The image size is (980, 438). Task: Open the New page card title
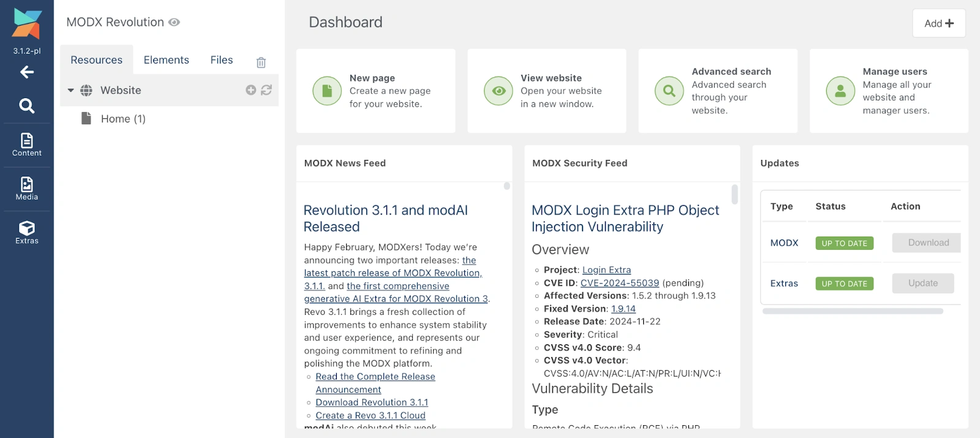[x=372, y=78]
